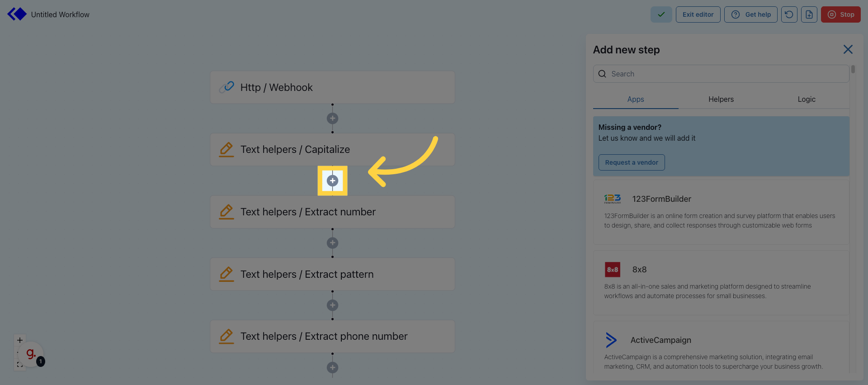Click Request a vendor button

(631, 162)
